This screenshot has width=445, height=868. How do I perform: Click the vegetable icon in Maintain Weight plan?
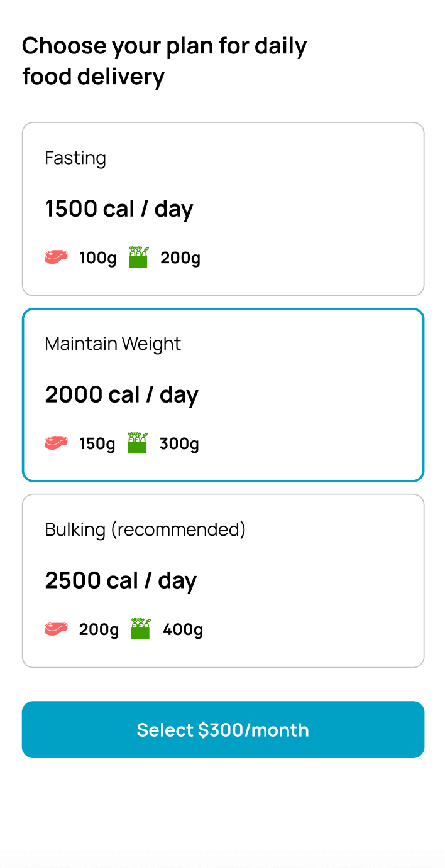tap(137, 443)
